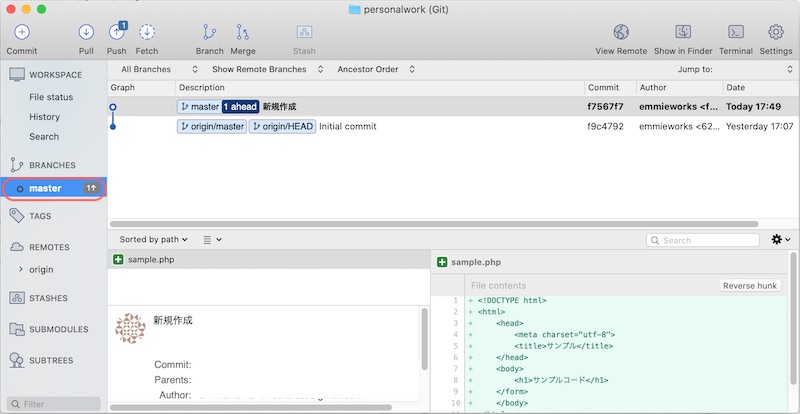Image resolution: width=800 pixels, height=414 pixels.
Task: Select History in sidebar
Action: point(44,117)
